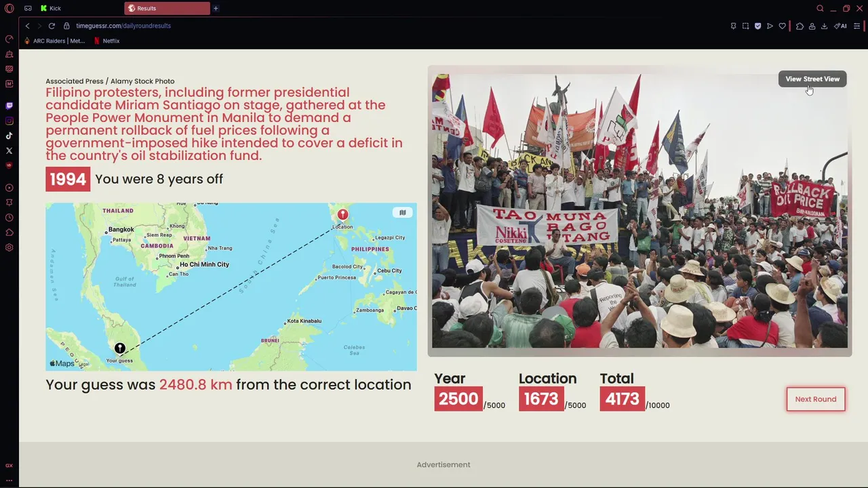Click the Next Round button
This screenshot has height=488, width=868.
[816, 399]
